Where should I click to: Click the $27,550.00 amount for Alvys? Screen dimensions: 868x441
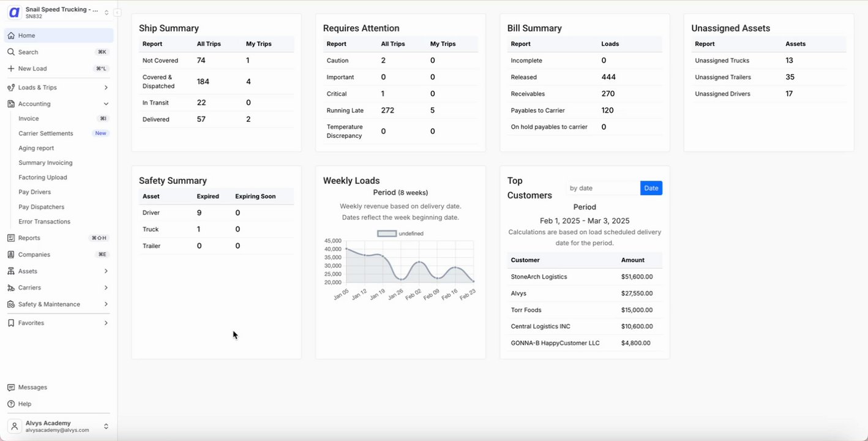point(637,293)
